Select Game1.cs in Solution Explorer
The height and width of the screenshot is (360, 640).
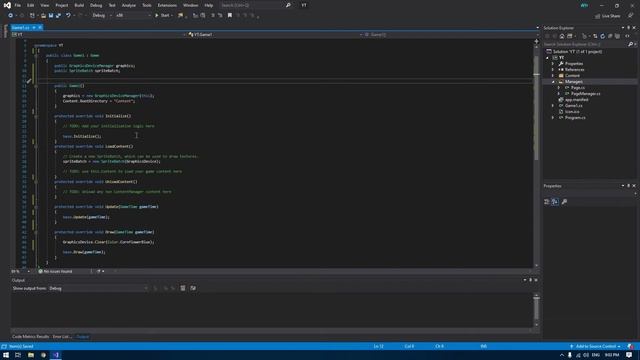click(x=574, y=106)
